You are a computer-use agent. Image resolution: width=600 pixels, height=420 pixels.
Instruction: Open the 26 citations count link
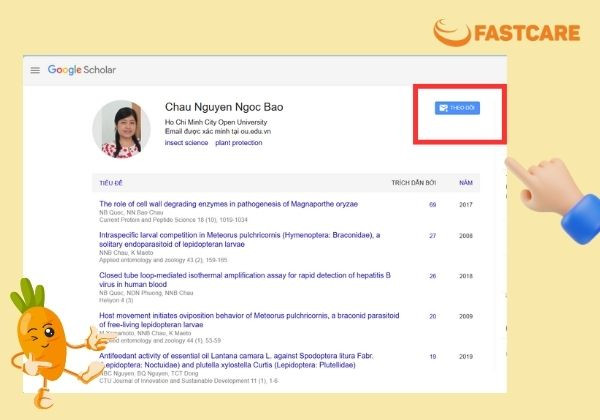432,276
